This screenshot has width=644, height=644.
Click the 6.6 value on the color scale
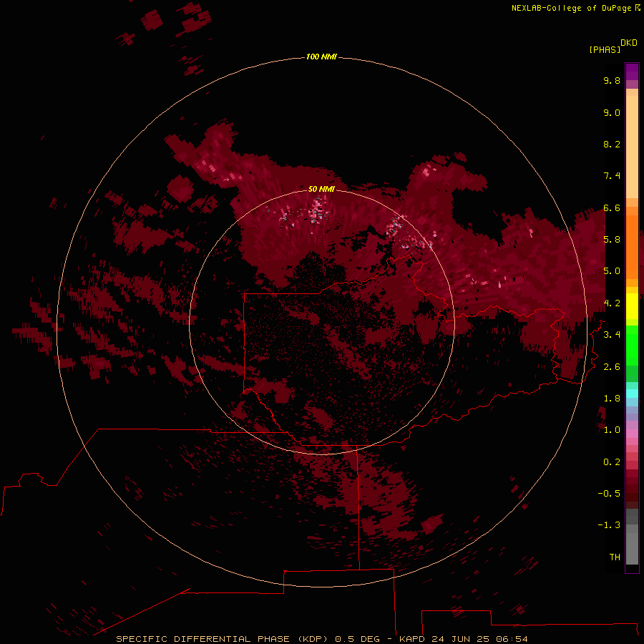pyautogui.click(x=612, y=208)
